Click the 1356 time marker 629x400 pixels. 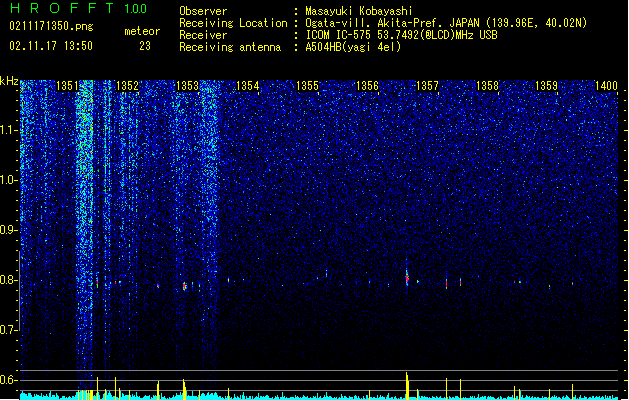(x=367, y=86)
